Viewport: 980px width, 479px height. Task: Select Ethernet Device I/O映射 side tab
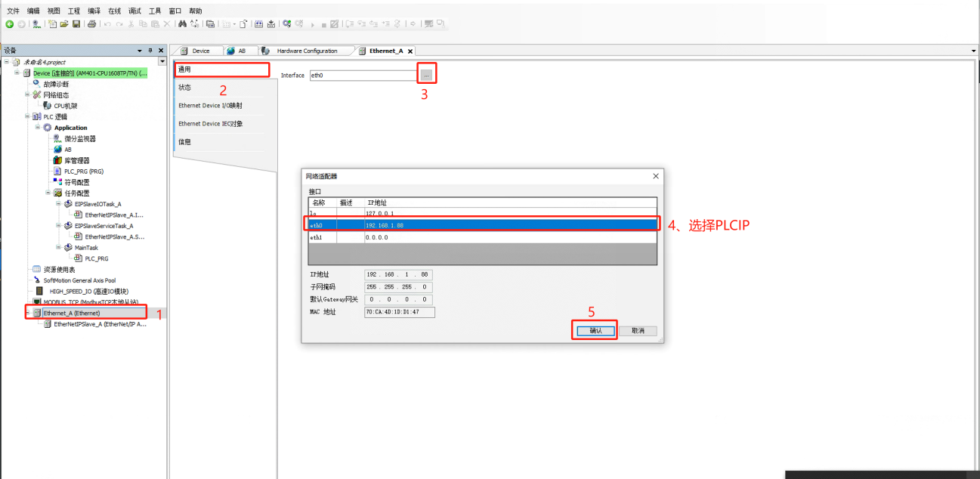coord(210,106)
